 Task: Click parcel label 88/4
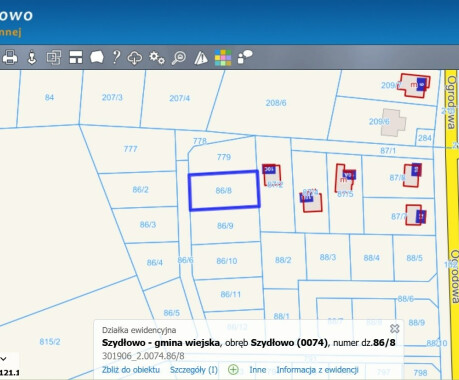click(372, 258)
